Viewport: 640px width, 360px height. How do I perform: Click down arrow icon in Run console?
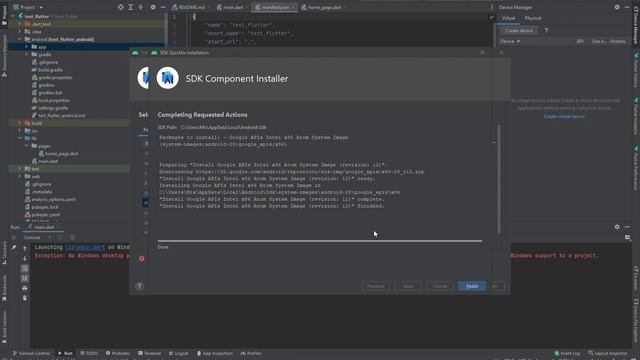(24, 258)
